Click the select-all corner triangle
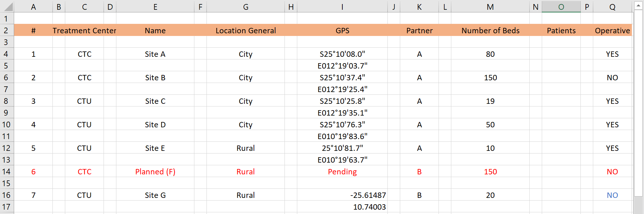Viewport: 644px width, 214px height. (7, 7)
